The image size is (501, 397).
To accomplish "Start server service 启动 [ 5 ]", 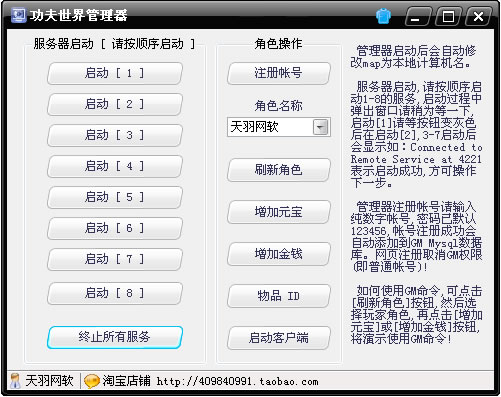I will (115, 197).
